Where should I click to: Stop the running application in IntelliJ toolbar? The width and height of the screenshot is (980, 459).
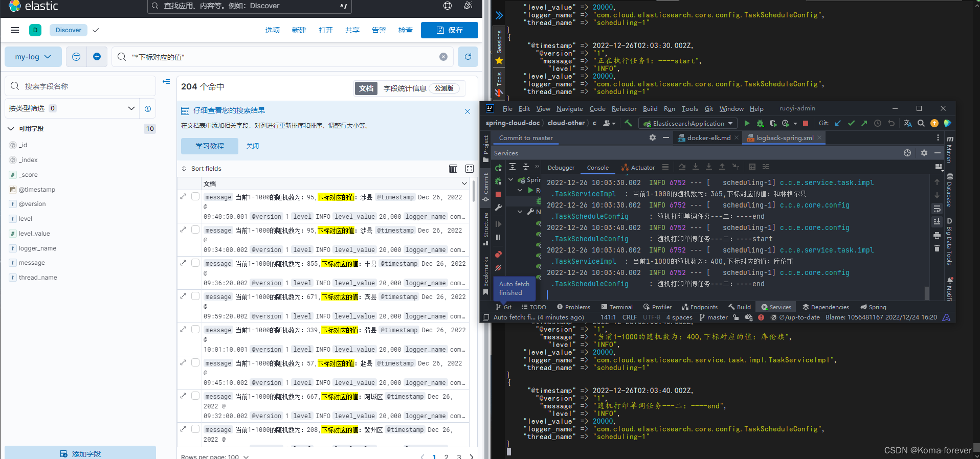click(x=806, y=123)
